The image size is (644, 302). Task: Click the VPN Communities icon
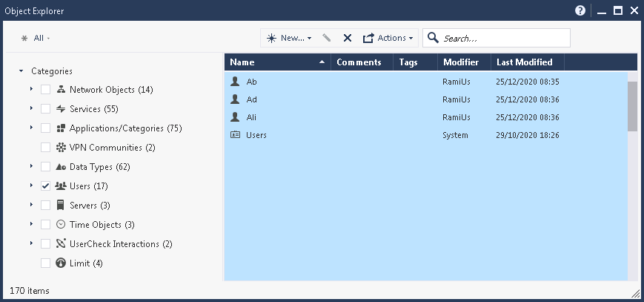tap(61, 148)
